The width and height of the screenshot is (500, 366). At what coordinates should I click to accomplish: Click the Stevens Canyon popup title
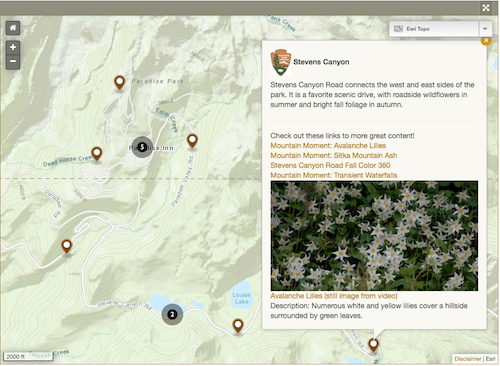[321, 62]
